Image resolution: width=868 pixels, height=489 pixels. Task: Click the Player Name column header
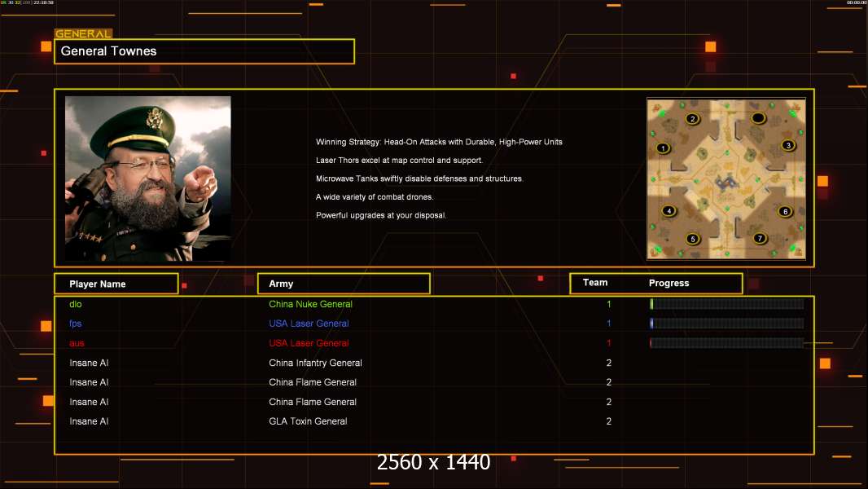[116, 284]
